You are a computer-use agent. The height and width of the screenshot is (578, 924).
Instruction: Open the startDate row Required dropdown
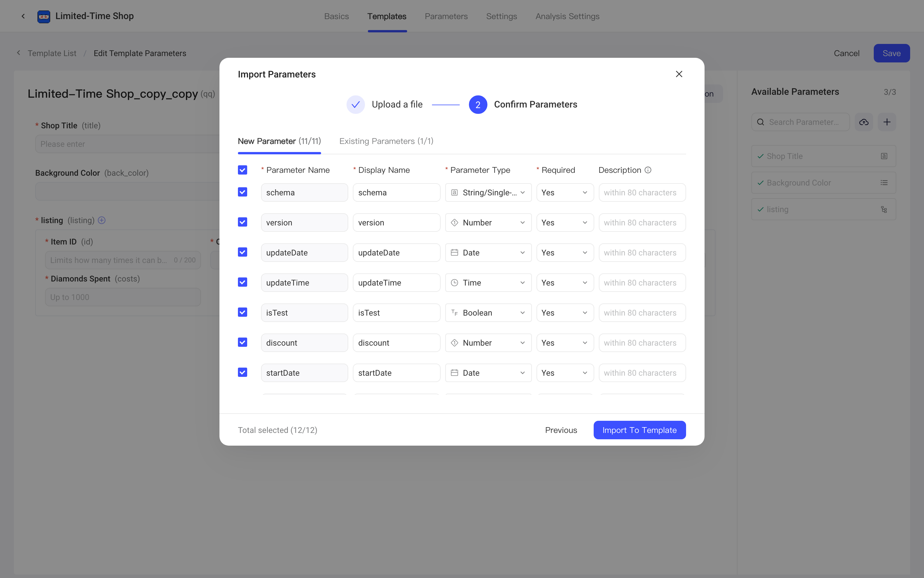(x=565, y=373)
